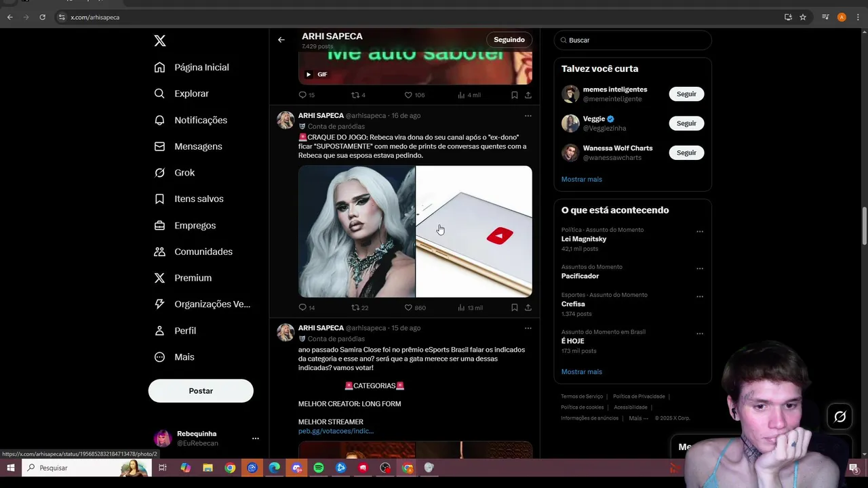Image resolution: width=868 pixels, height=488 pixels.
Task: Share the GIF post
Action: click(x=528, y=95)
